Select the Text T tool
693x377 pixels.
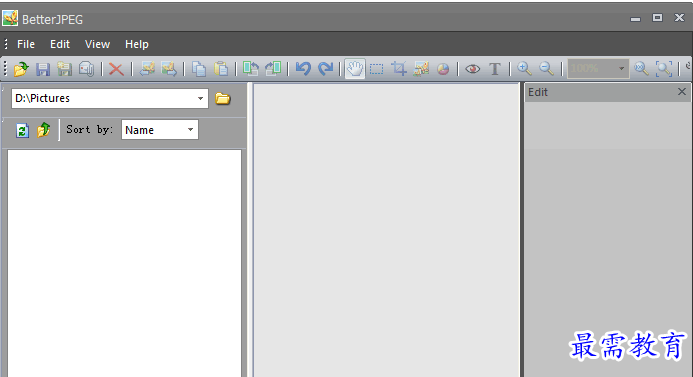[x=495, y=69]
